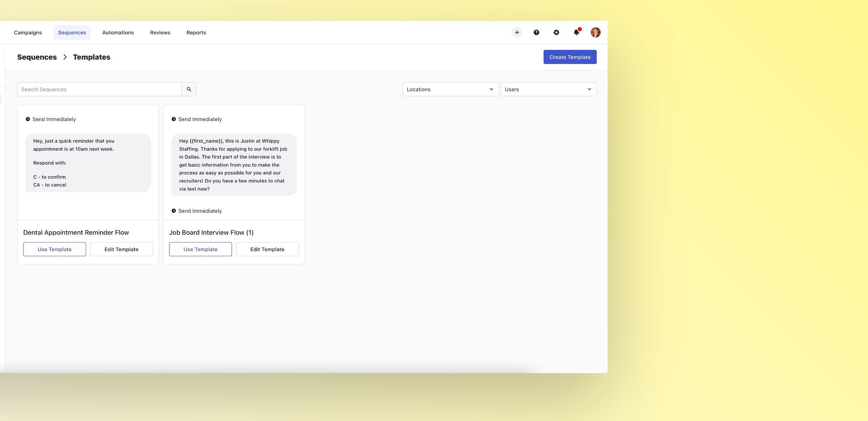The width and height of the screenshot is (868, 421).
Task: Click the user profile avatar icon
Action: [x=596, y=32]
